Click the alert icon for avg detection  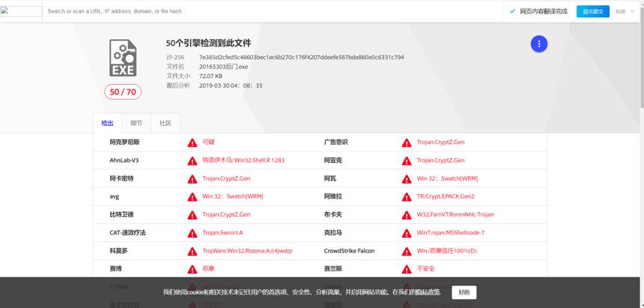pos(192,196)
